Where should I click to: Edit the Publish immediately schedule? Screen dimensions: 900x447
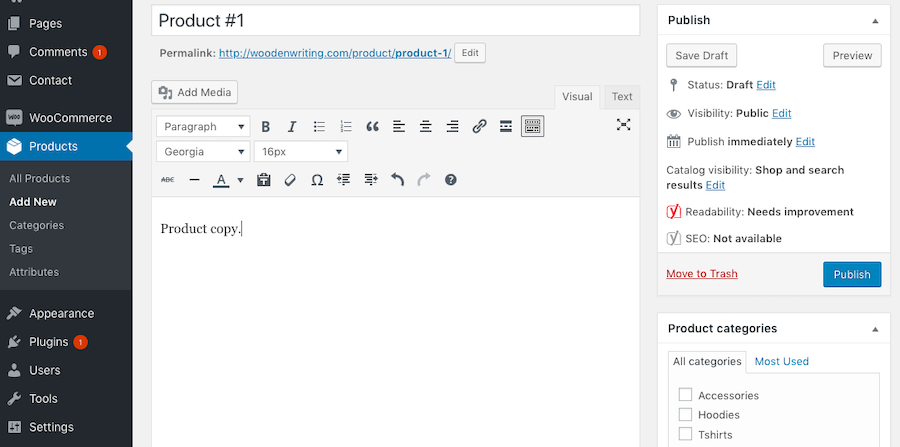[x=805, y=142]
